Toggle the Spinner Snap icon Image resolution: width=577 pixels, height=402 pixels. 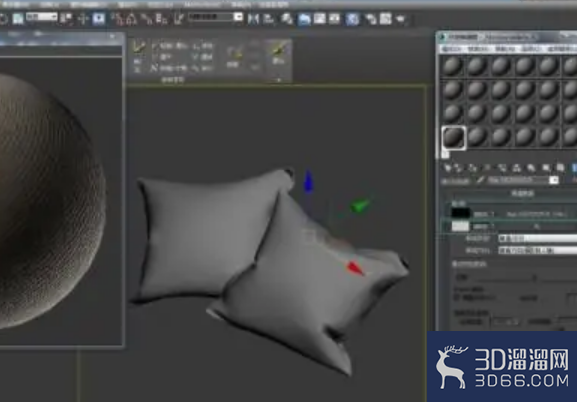[162, 18]
